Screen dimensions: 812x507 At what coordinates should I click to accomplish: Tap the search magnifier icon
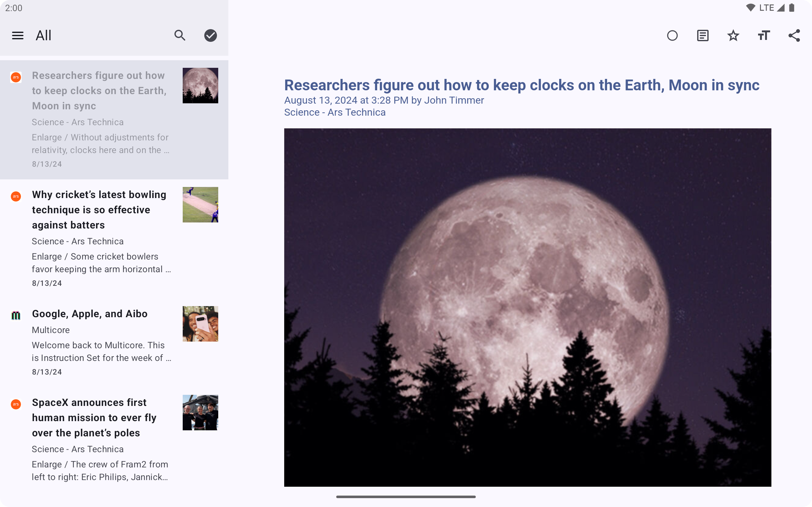point(180,35)
